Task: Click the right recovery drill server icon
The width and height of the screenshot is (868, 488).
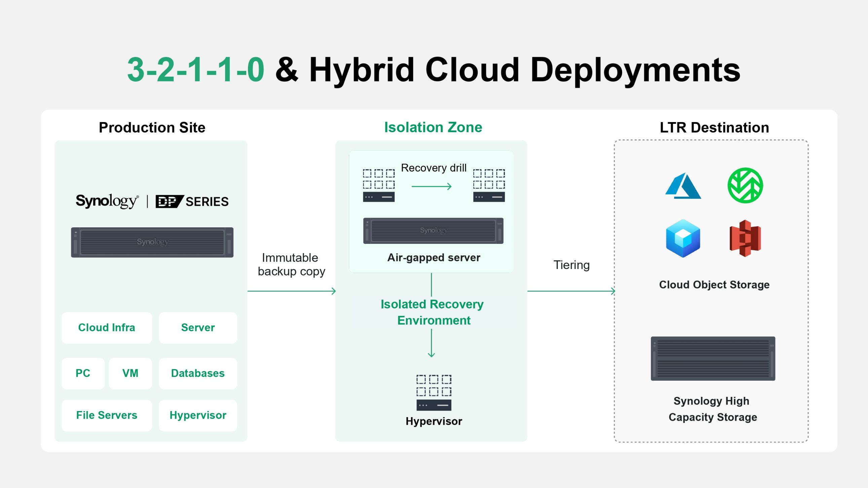Action: click(489, 185)
